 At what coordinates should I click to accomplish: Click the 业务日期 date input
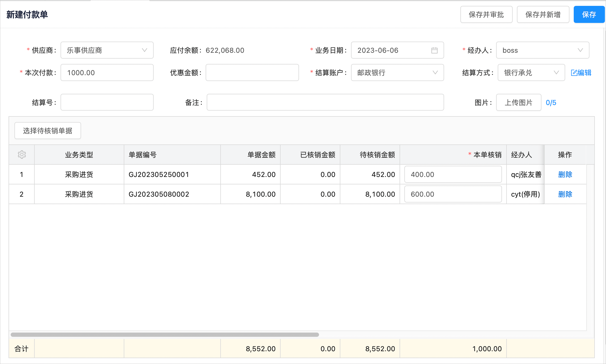point(397,50)
